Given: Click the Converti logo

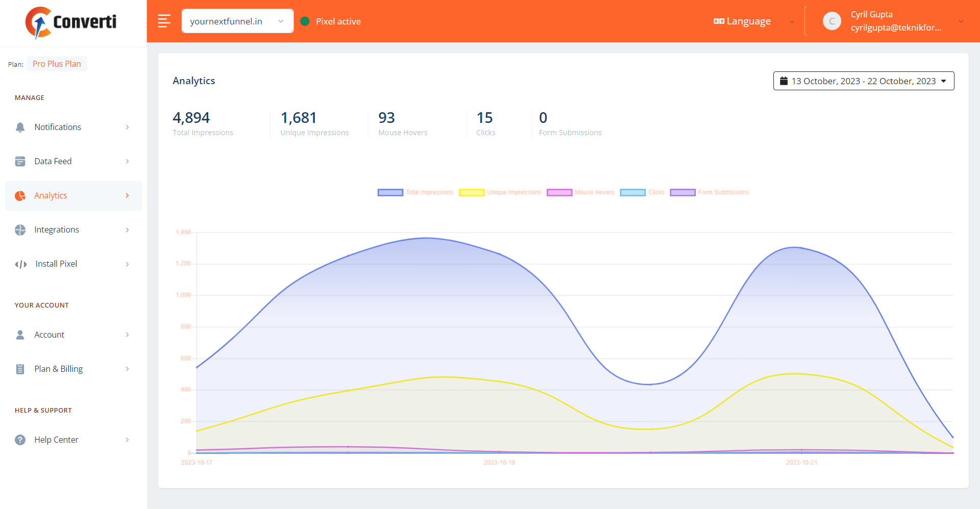Looking at the screenshot, I should 71,22.
